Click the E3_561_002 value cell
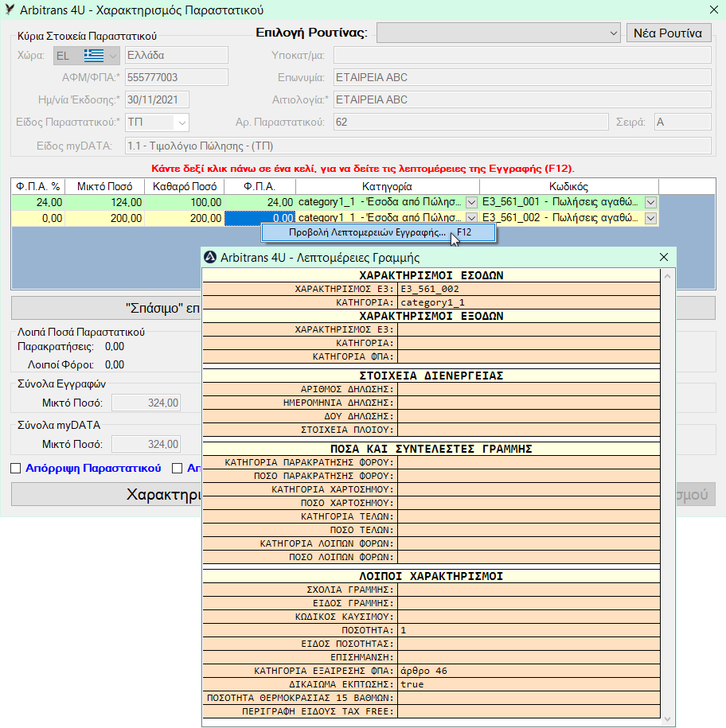Image resolution: width=726 pixels, height=728 pixels. [529, 290]
